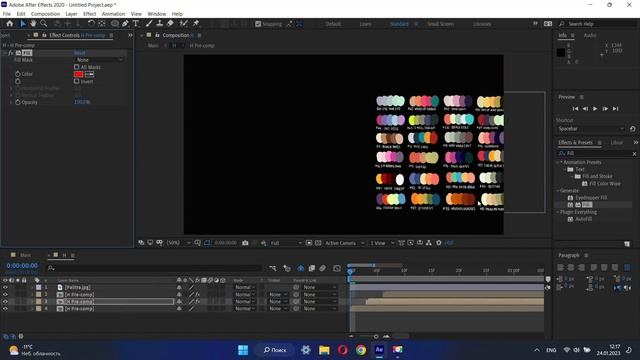Select the Clone Stamp tool
Image resolution: width=640 pixels, height=360 pixels.
click(160, 24)
